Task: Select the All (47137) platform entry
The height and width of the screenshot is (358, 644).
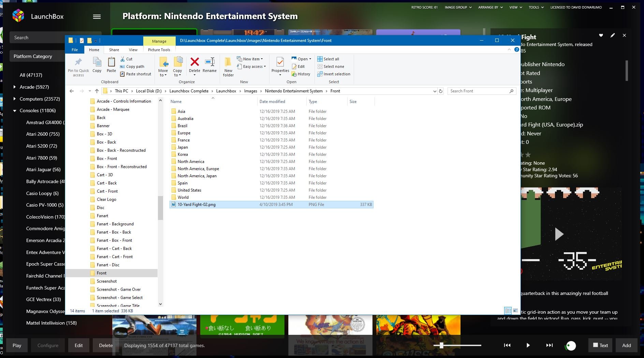Action: pos(31,75)
